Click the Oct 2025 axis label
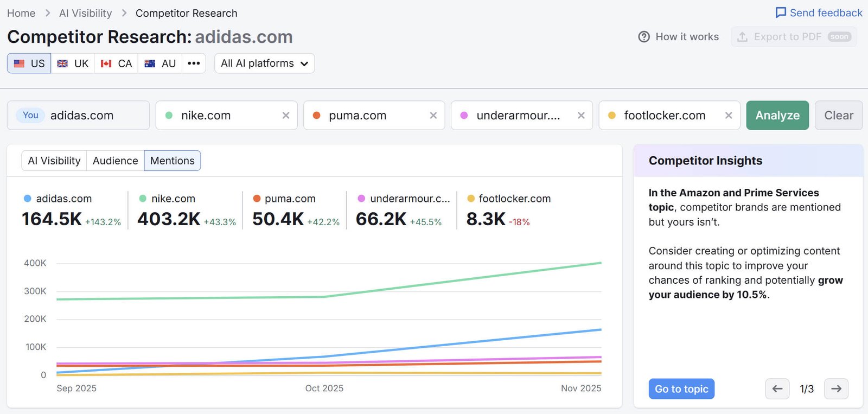This screenshot has width=868, height=414. pyautogui.click(x=324, y=388)
